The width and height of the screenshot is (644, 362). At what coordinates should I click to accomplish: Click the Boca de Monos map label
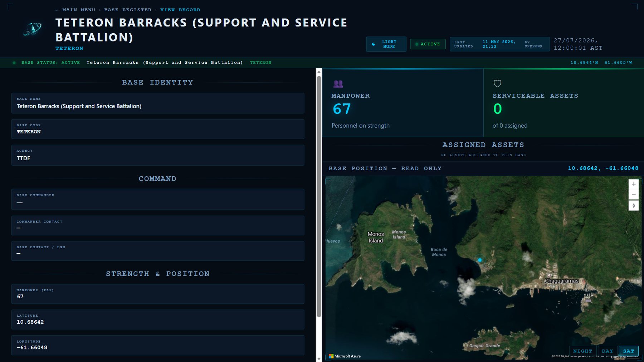point(439,252)
